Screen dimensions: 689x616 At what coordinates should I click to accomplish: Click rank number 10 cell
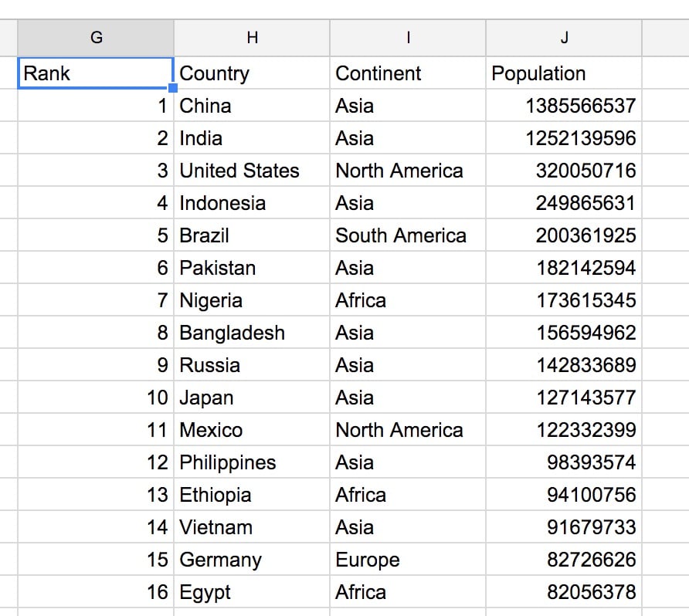point(96,398)
